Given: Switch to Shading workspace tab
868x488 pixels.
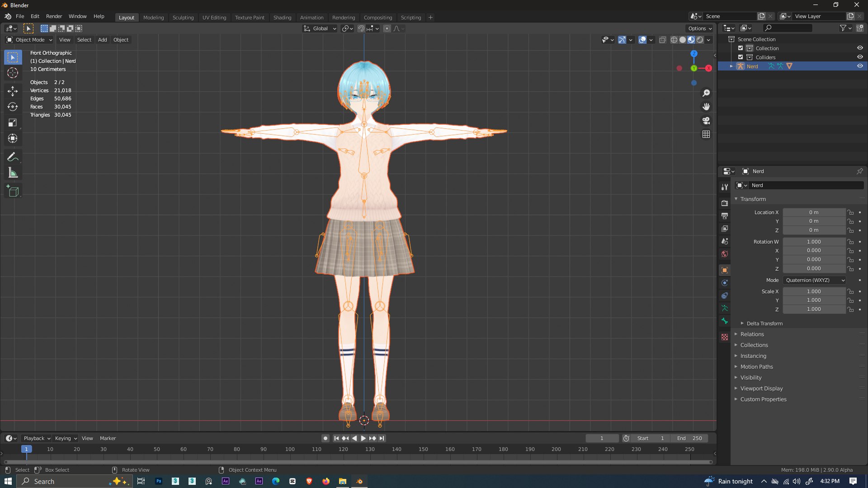Looking at the screenshot, I should [x=282, y=18].
